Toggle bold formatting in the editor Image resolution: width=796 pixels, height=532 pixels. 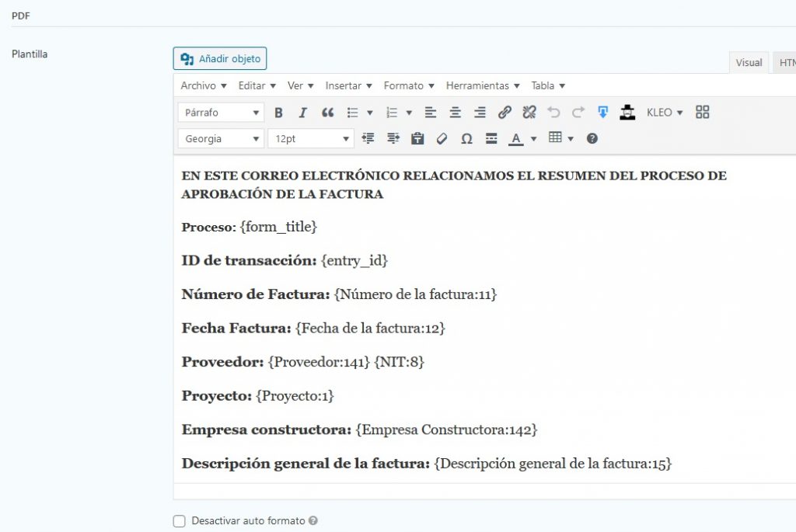tap(278, 113)
